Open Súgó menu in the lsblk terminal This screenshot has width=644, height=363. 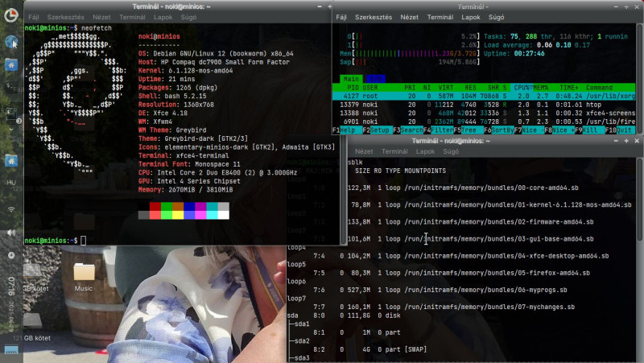coord(451,151)
